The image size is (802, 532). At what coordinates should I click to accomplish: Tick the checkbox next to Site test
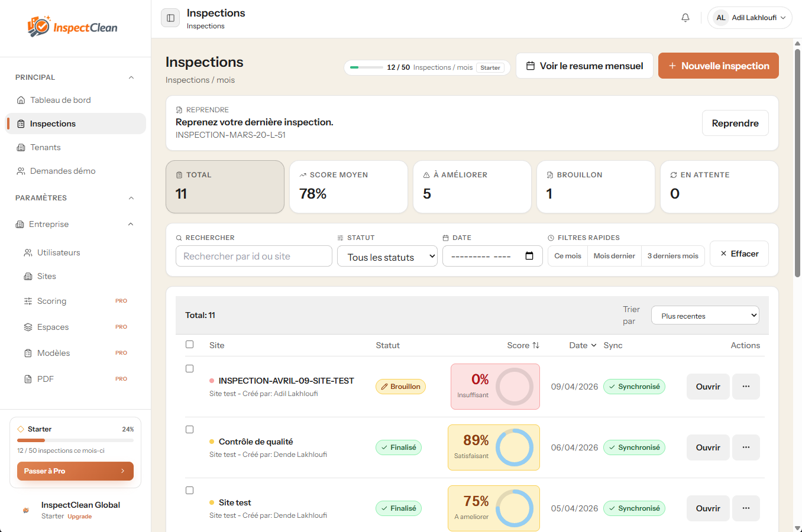[x=190, y=490]
